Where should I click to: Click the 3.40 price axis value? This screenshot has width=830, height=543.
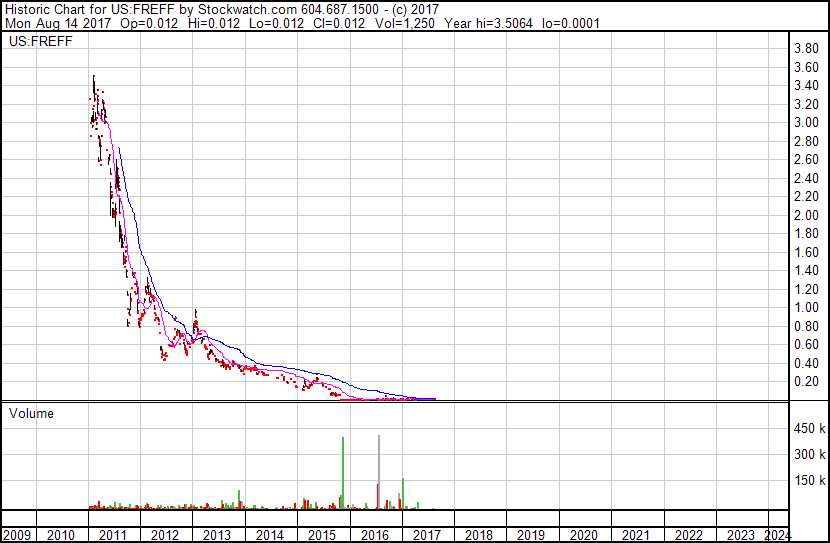(806, 85)
